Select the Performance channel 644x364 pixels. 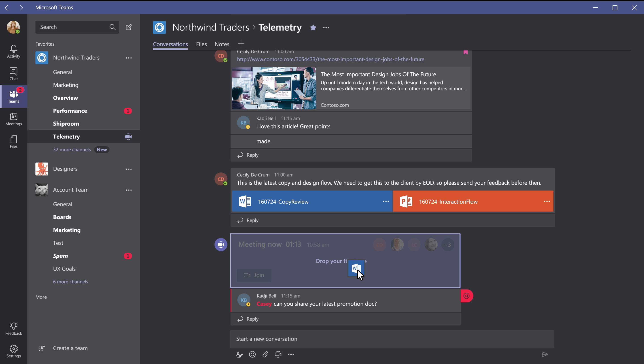click(x=83, y=111)
